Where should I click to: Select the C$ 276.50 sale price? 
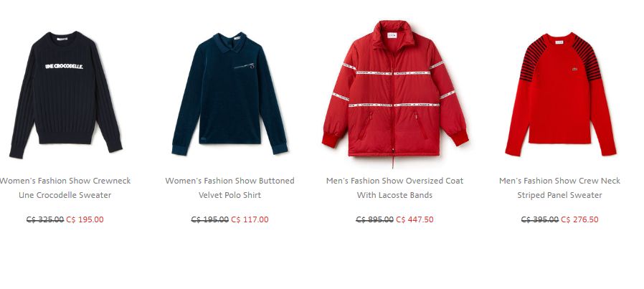click(x=580, y=219)
